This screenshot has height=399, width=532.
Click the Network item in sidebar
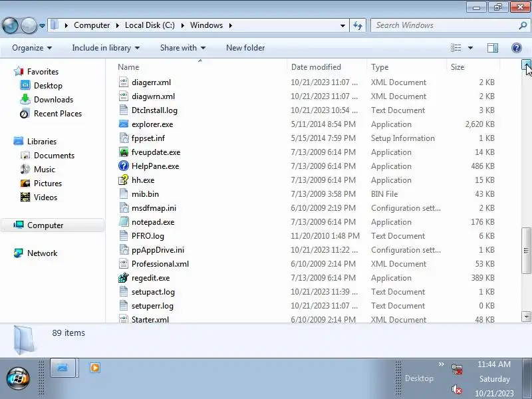(42, 253)
